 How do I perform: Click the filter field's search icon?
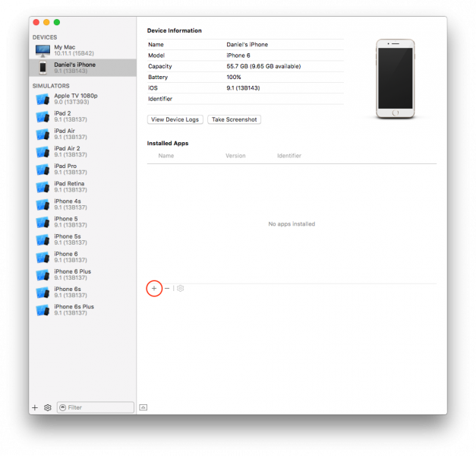point(62,407)
